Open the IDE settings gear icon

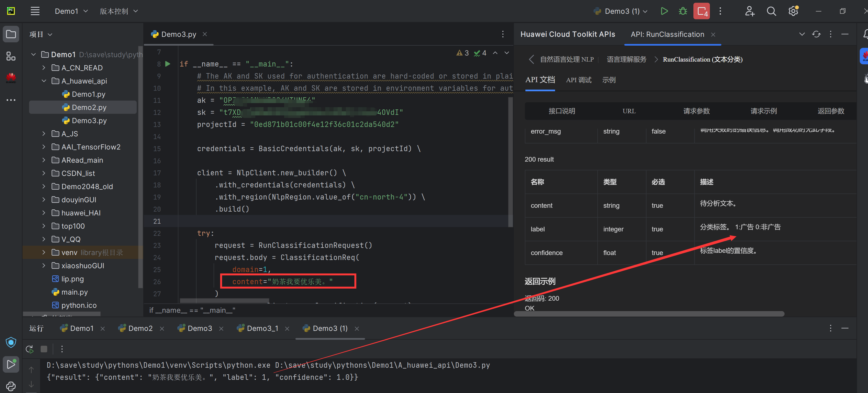(x=793, y=11)
